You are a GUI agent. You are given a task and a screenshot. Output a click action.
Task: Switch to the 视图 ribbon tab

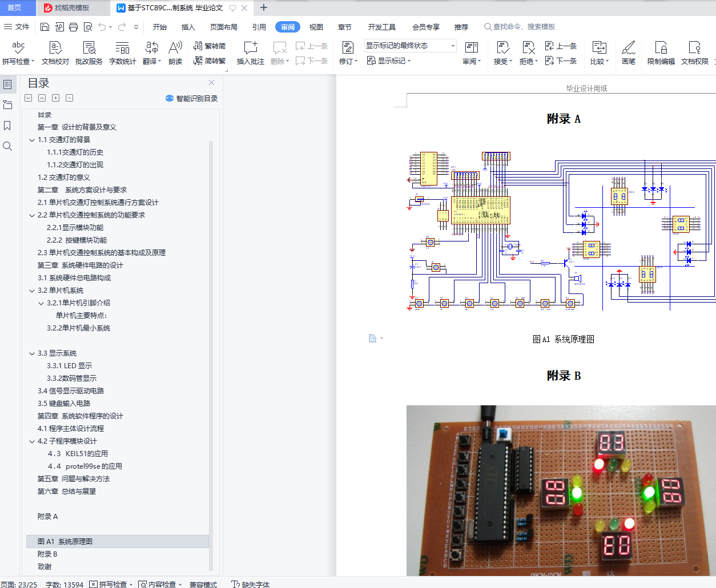(316, 27)
